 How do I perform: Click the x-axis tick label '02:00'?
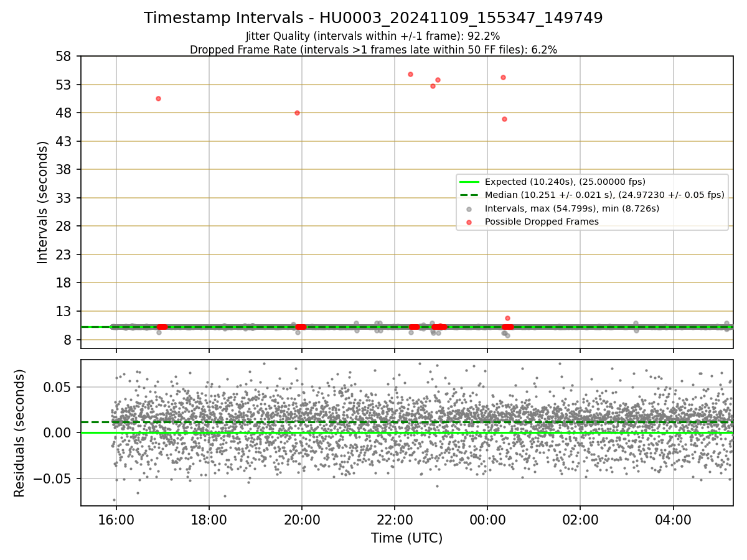coord(580,519)
